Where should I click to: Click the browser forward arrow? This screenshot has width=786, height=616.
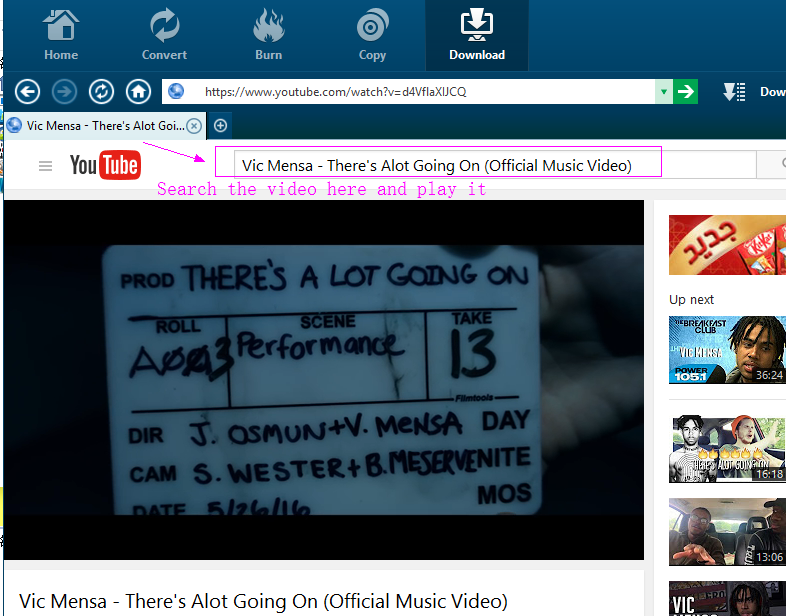point(64,92)
